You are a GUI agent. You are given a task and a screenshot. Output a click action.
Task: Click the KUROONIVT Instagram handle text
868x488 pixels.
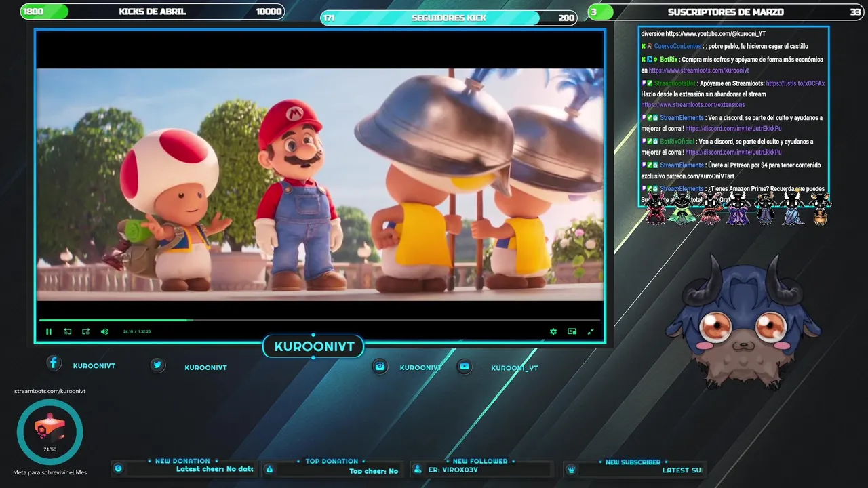tap(420, 367)
